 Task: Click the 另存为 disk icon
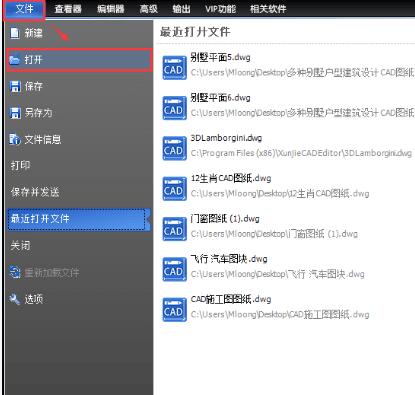[x=15, y=113]
